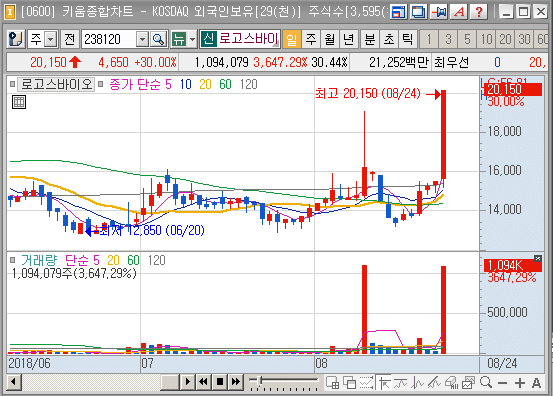Click the 최저 12,850 (06/20) annotation
The height and width of the screenshot is (396, 553).
[x=152, y=231]
